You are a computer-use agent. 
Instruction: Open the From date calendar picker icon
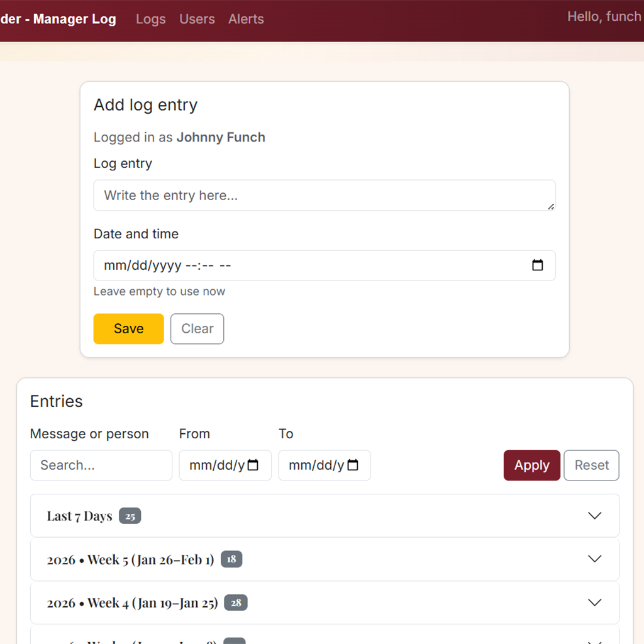tap(253, 465)
